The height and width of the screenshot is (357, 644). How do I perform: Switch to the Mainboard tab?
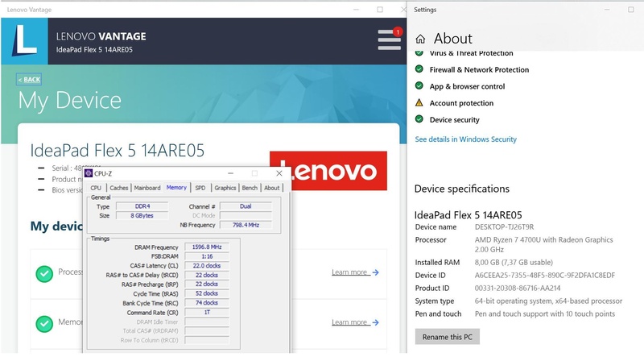(x=147, y=188)
